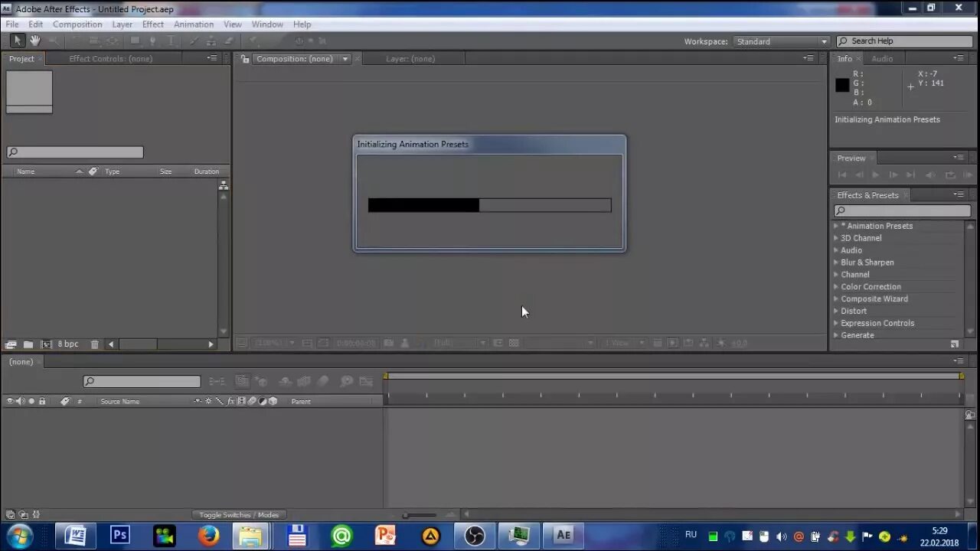
Task: Create a new folder in Project panel
Action: pyautogui.click(x=28, y=344)
